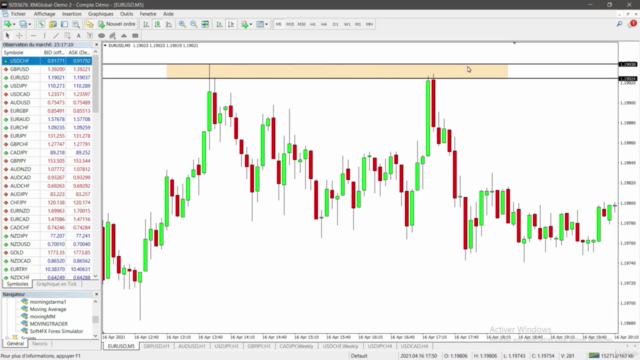Select the rectangle drawing tool

coord(135,36)
